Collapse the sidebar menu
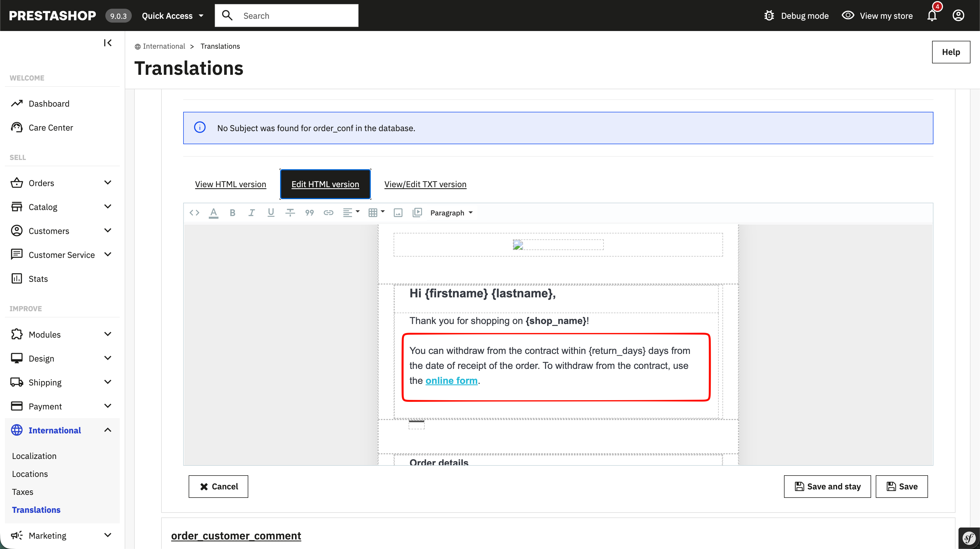 pyautogui.click(x=108, y=43)
